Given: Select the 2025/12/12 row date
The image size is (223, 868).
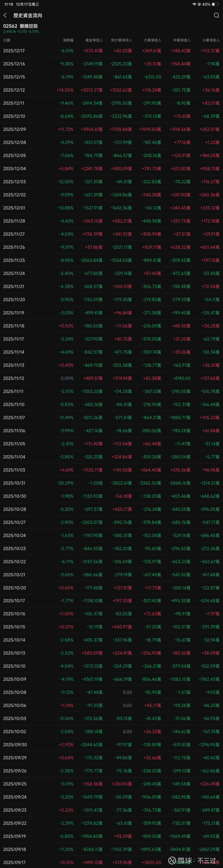Looking at the screenshot, I should 14,90.
